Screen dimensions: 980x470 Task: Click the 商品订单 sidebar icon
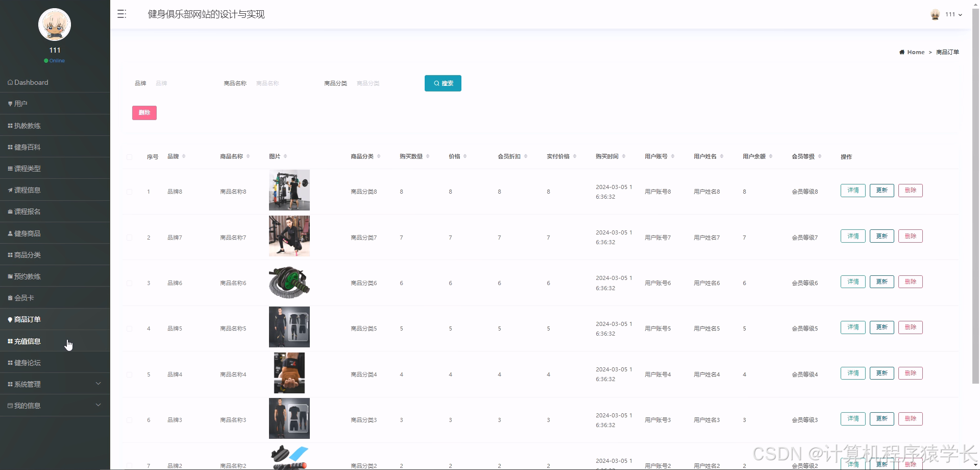(10, 319)
